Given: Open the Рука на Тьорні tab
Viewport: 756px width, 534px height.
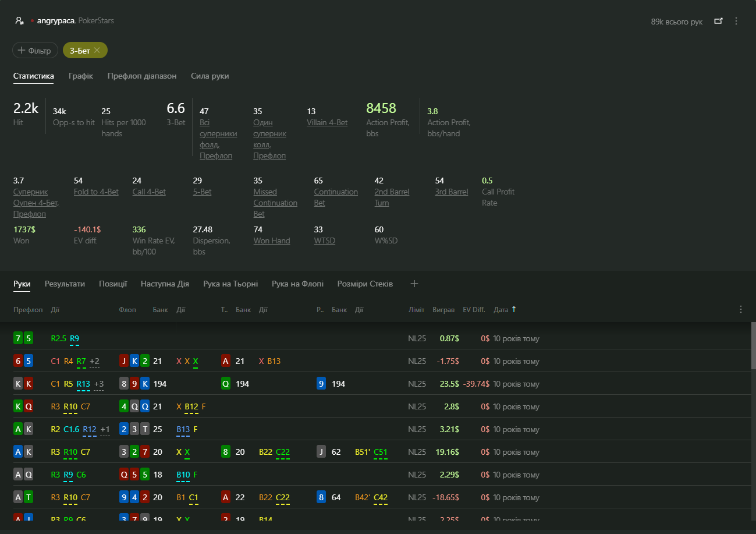Looking at the screenshot, I should pyautogui.click(x=230, y=284).
